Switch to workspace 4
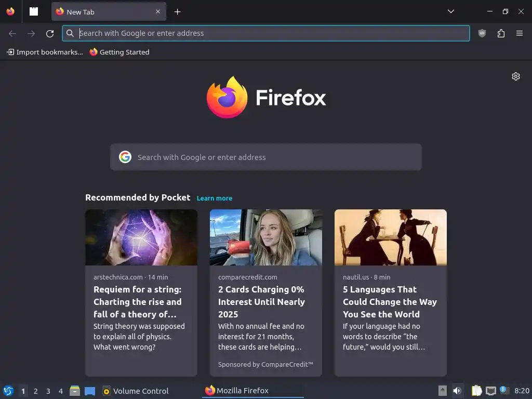The image size is (532, 399). (x=61, y=391)
